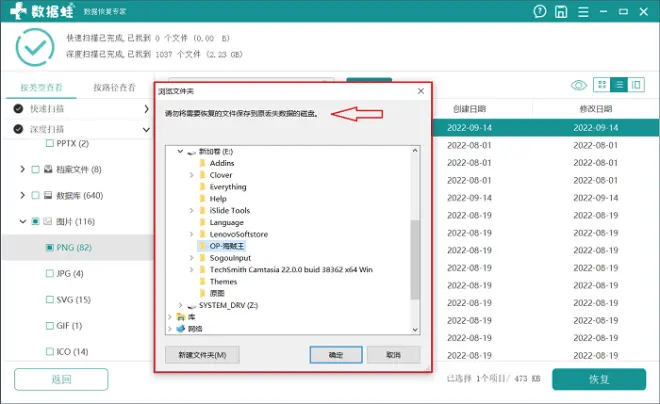
Task: Click the 网络 network icon
Action: pos(181,329)
